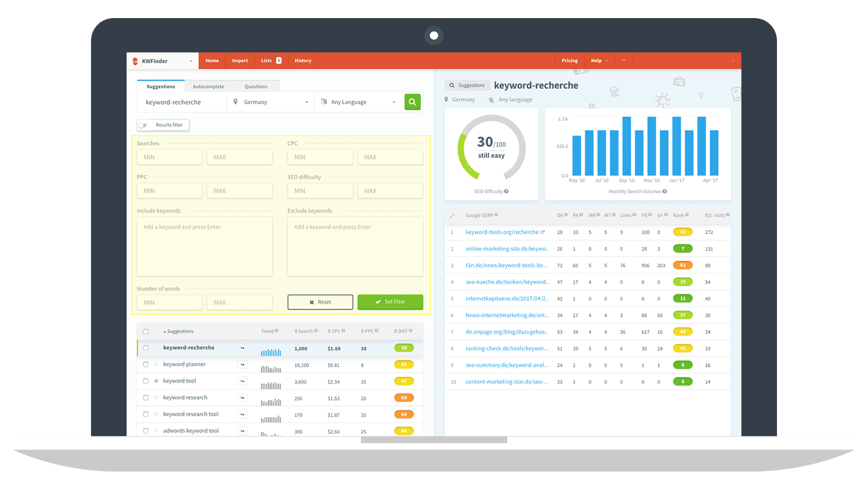
Task: Sort by the Suggestions column header
Action: pyautogui.click(x=178, y=331)
